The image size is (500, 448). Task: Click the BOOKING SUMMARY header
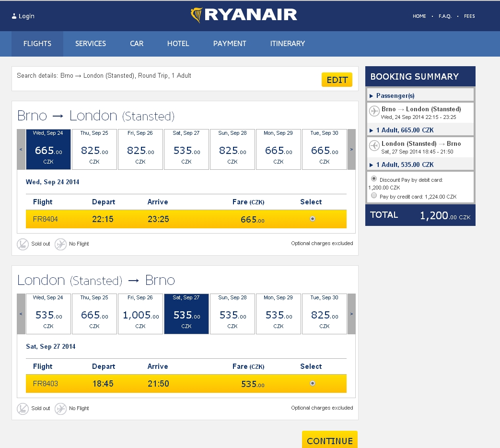point(420,77)
